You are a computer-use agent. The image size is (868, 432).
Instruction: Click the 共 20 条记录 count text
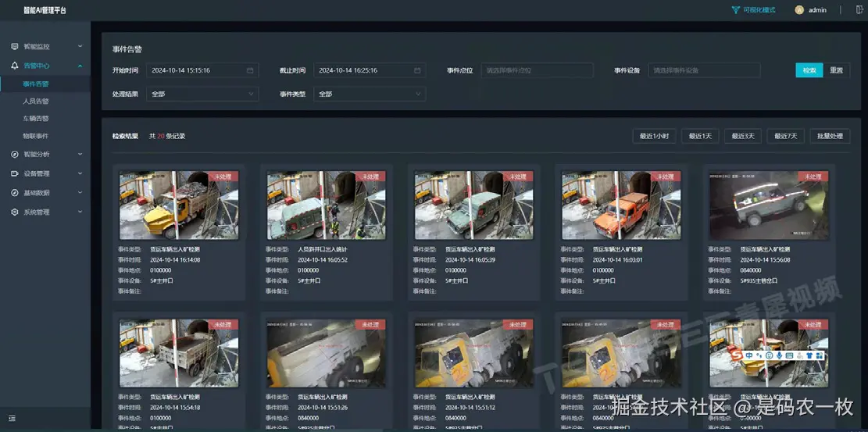[x=167, y=136]
